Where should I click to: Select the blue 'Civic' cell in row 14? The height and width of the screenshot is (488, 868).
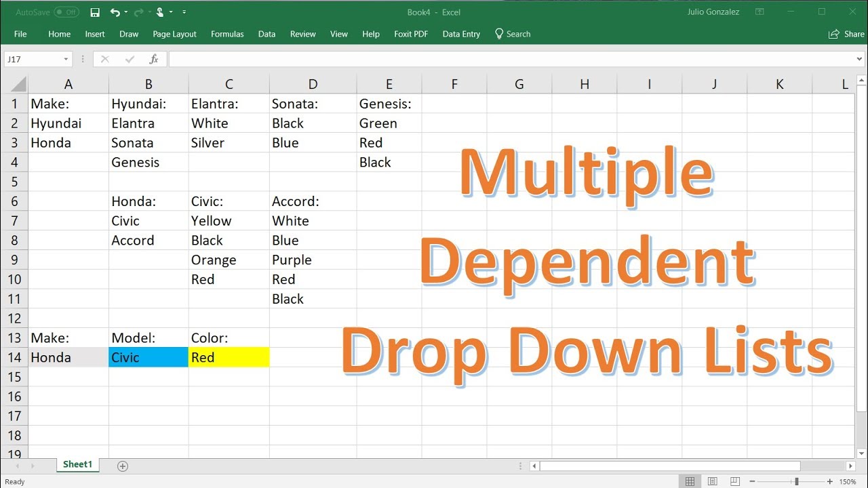(x=149, y=357)
